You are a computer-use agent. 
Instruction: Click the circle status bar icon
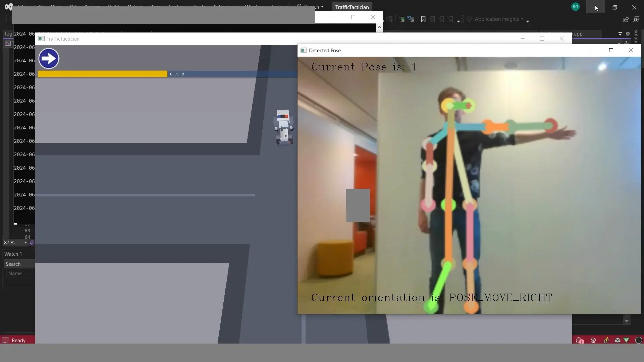(639, 340)
